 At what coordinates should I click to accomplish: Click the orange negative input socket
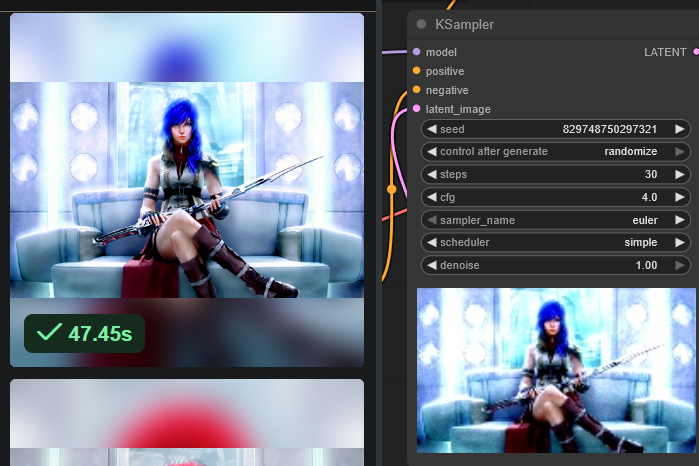pyautogui.click(x=416, y=90)
